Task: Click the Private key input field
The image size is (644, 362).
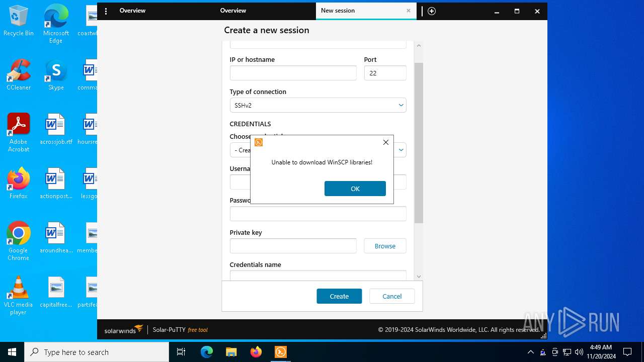Action: 293,246
